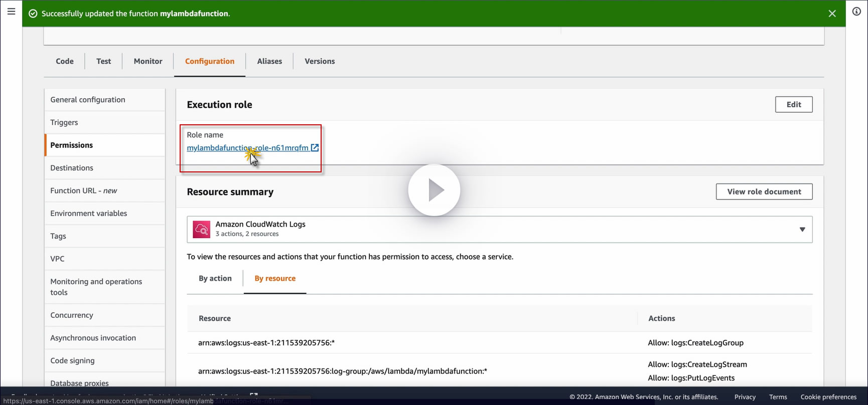868x405 pixels.
Task: Select Tags in the sidebar
Action: (x=105, y=236)
